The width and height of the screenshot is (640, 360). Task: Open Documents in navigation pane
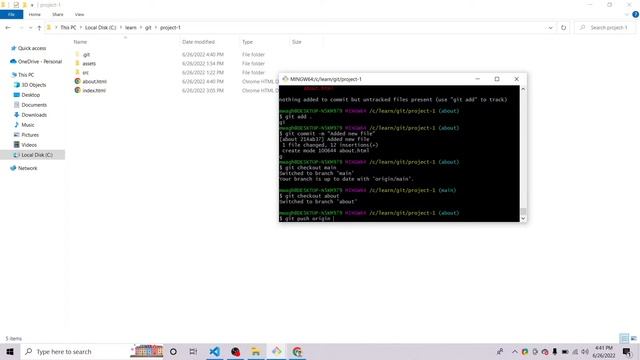coord(34,105)
